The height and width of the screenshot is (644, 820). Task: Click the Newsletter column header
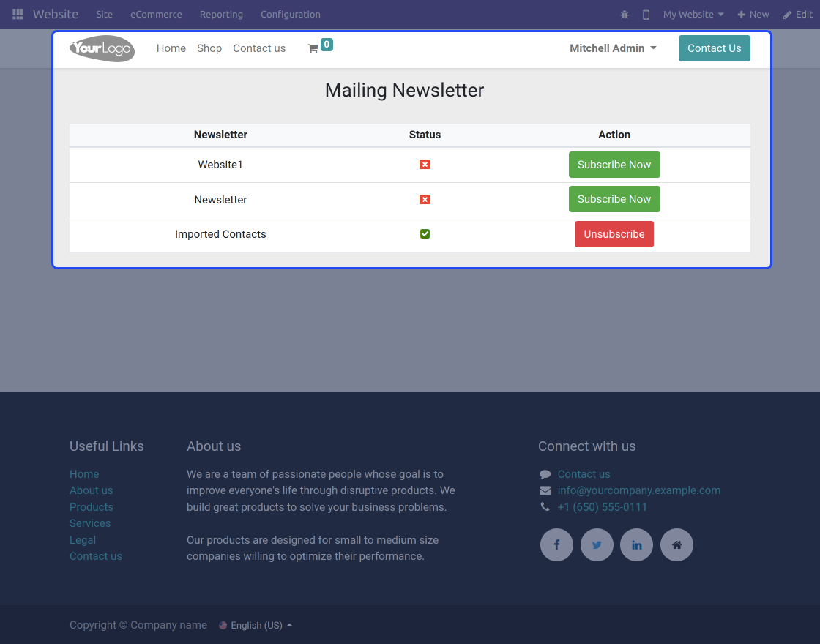220,135
